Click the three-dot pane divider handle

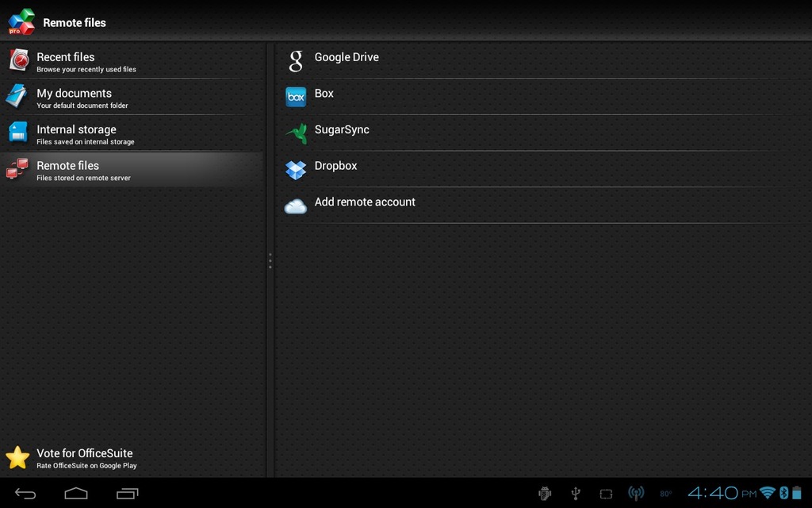[x=270, y=260]
